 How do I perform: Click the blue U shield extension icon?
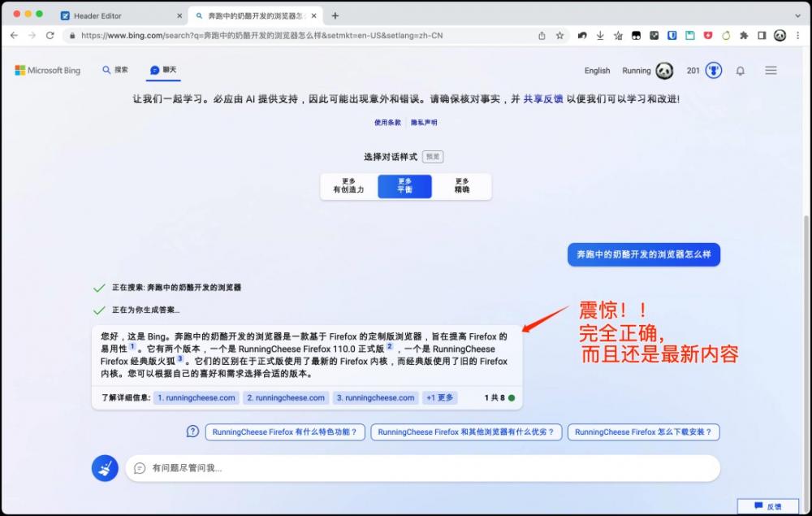672,35
